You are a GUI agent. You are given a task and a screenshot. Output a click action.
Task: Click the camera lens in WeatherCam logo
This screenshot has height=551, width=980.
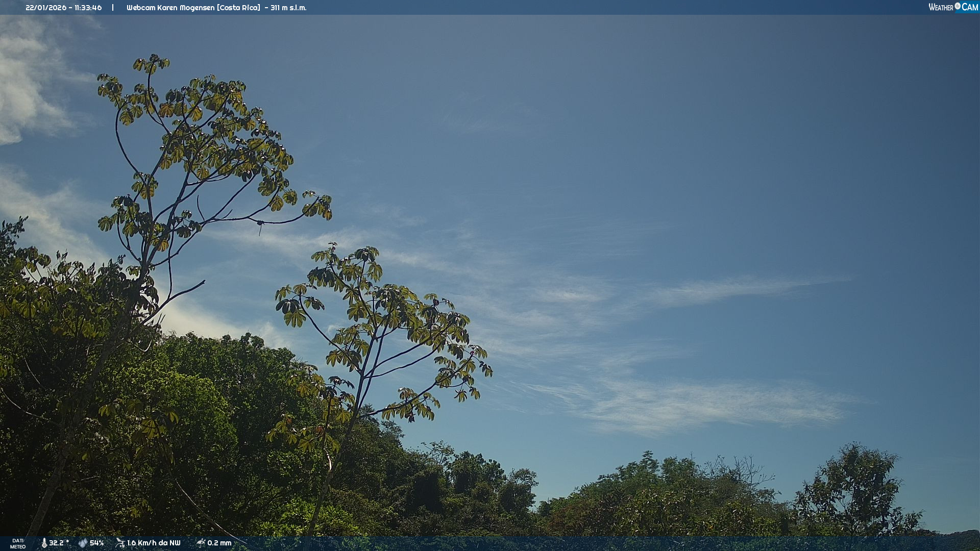[958, 6]
